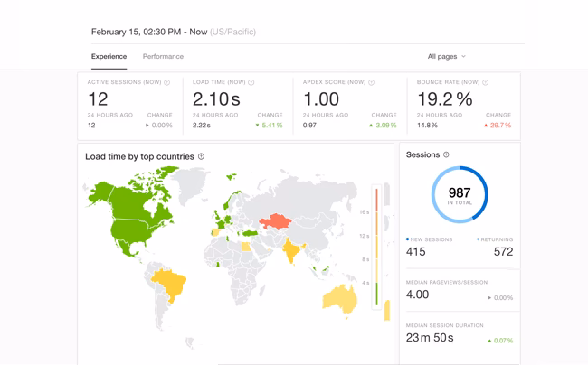Select Egypt on the load time map
The height and width of the screenshot is (365, 588).
246,247
